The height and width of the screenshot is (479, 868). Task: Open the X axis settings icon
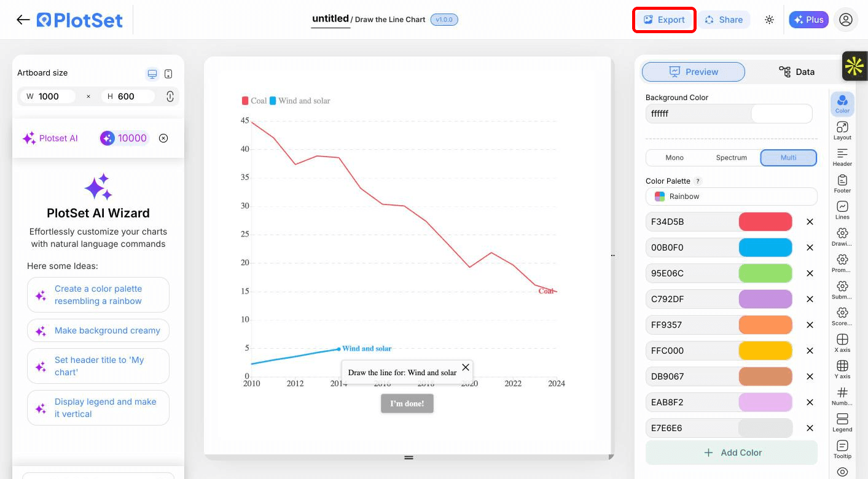tap(842, 343)
